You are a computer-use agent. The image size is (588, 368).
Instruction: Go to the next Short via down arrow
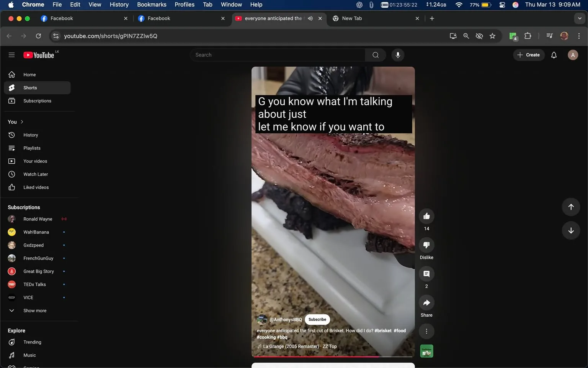571,230
